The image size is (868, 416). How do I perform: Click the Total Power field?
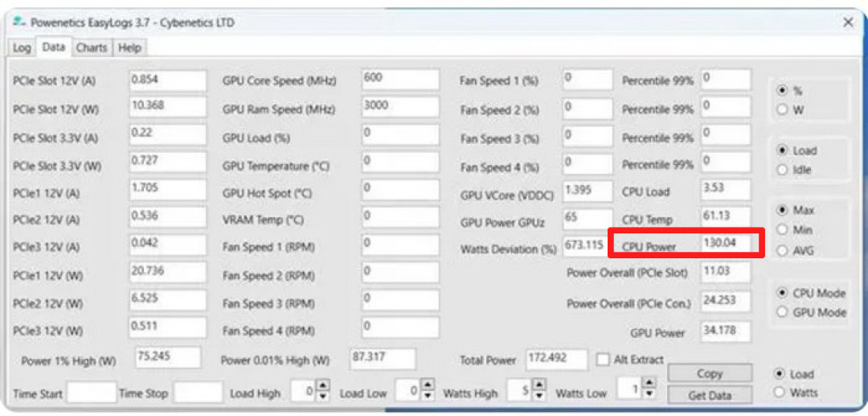tap(556, 359)
